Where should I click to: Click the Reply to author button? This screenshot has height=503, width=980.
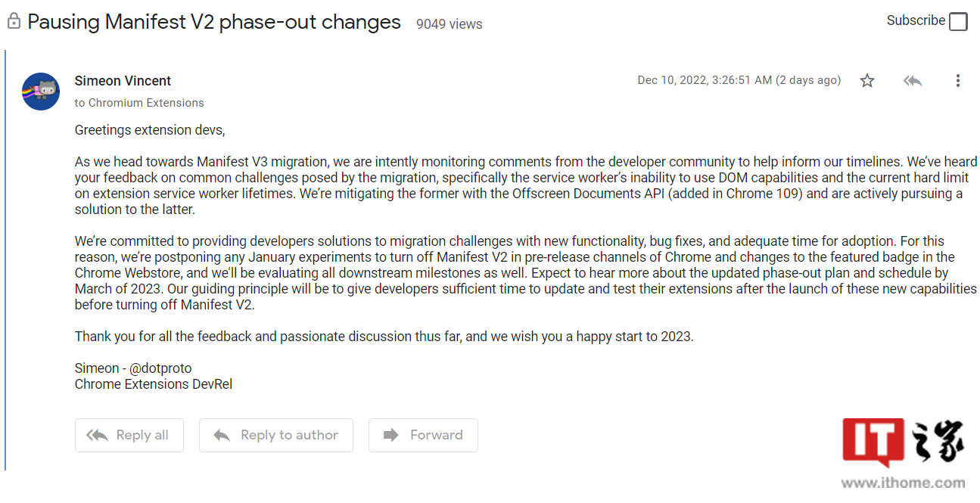coord(276,435)
